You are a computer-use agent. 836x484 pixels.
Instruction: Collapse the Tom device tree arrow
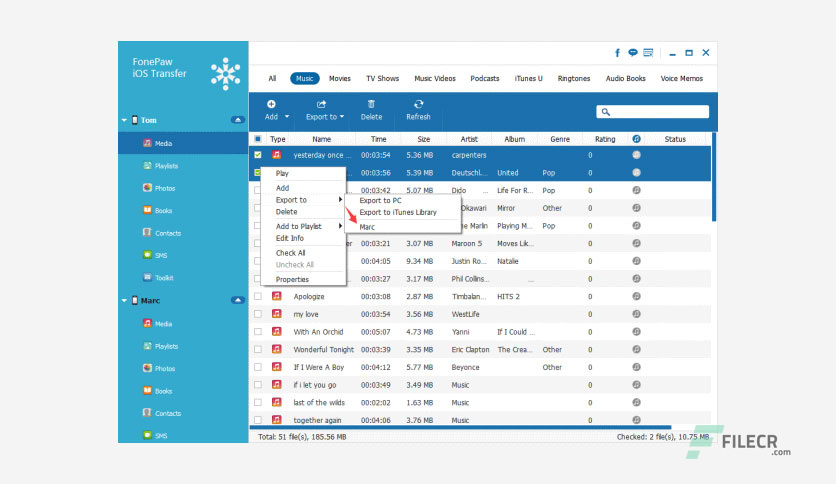click(124, 120)
